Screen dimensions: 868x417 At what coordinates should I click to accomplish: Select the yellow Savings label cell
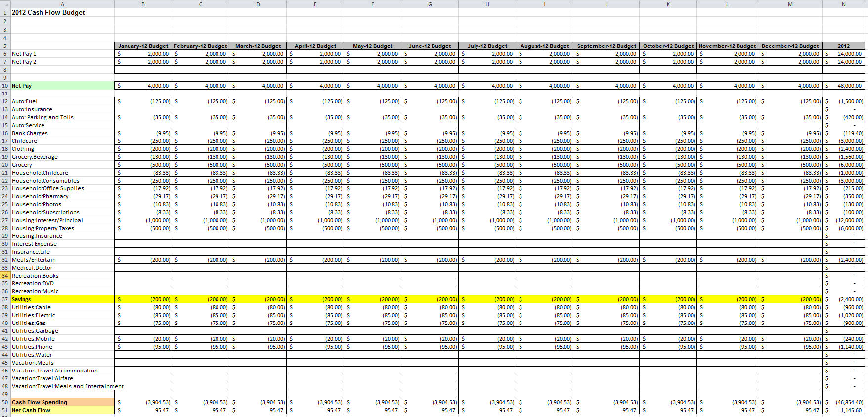pyautogui.click(x=62, y=299)
